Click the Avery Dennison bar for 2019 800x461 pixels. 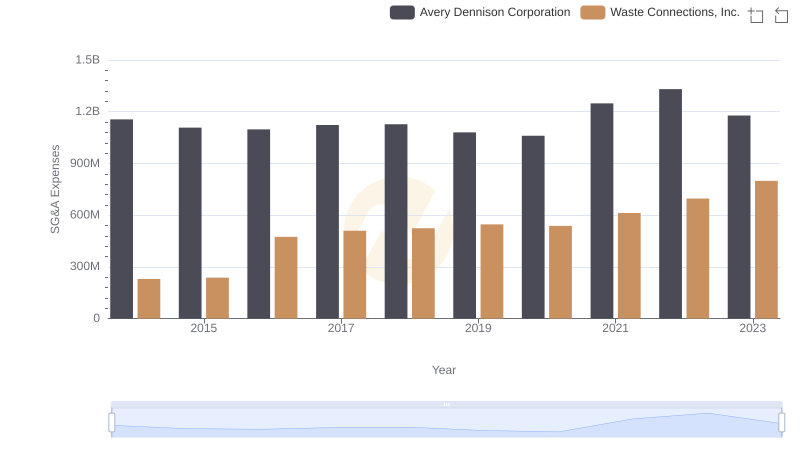[465, 225]
